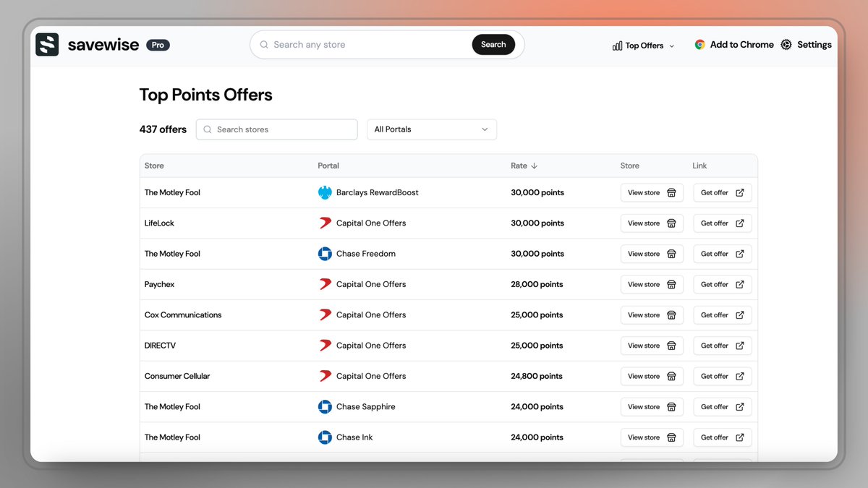Viewport: 868px width, 488px height.
Task: Get offer for Consumer Cellular
Action: click(x=723, y=376)
